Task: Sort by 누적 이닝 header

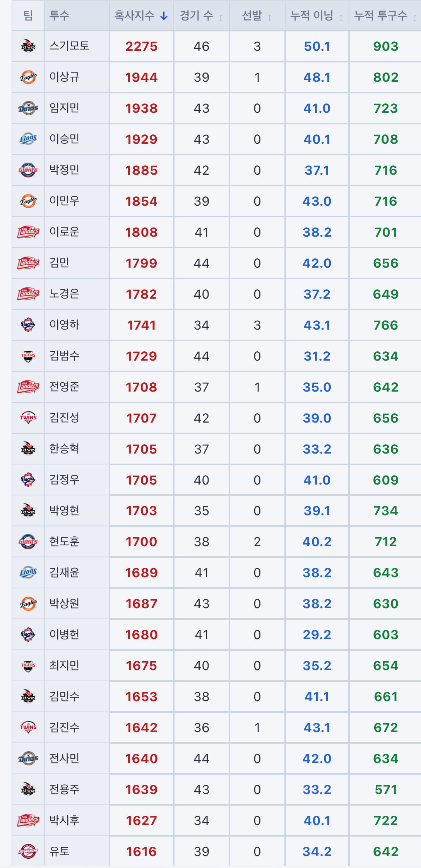Action: 317,15
